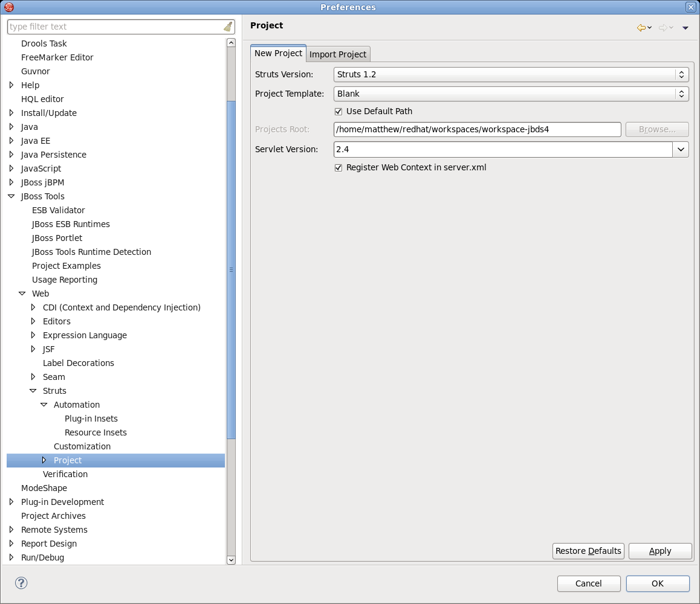Expand the Install/Update node

coord(11,113)
